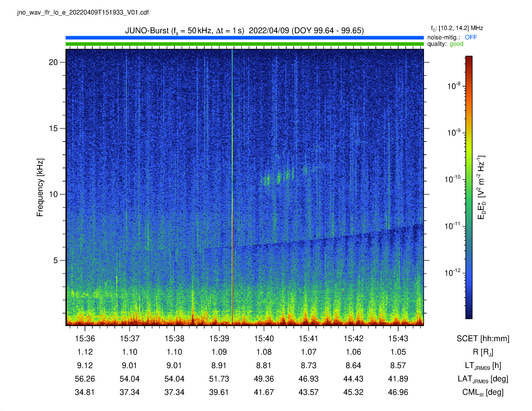This screenshot has width=532, height=411.
Task: Click the blue noise-mitigation status bar
Action: pos(245,38)
